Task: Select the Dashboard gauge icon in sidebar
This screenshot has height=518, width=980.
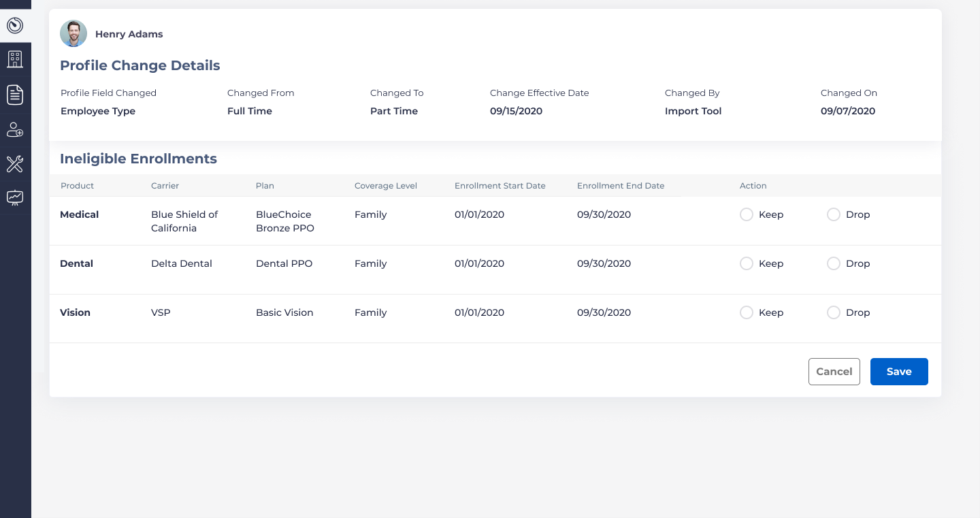Action: click(x=15, y=25)
